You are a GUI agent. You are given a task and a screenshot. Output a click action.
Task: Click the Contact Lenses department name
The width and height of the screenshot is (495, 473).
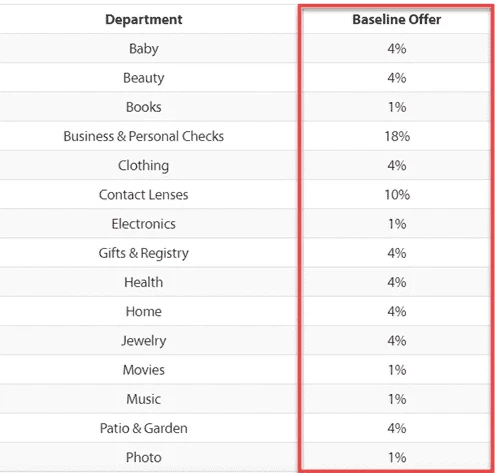click(x=144, y=194)
